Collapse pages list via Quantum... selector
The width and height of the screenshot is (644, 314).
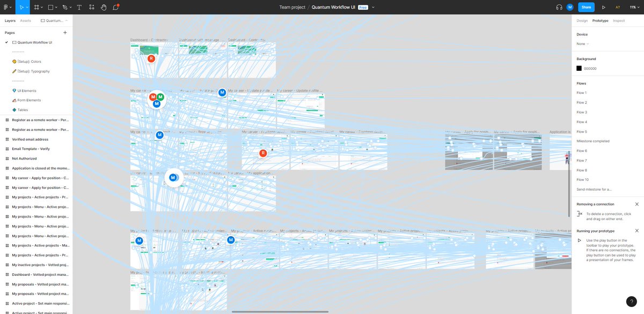54,20
